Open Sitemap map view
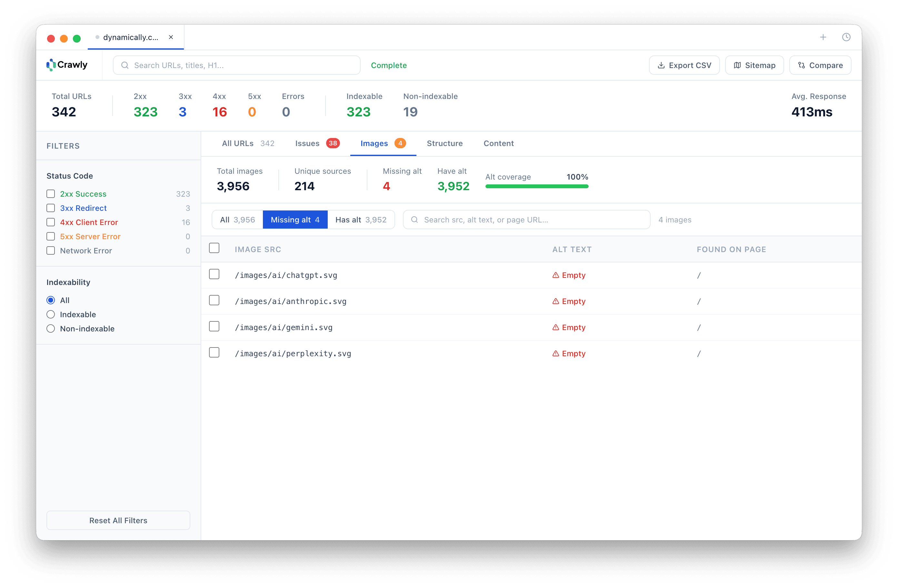Viewport: 898px width, 588px height. click(x=754, y=65)
